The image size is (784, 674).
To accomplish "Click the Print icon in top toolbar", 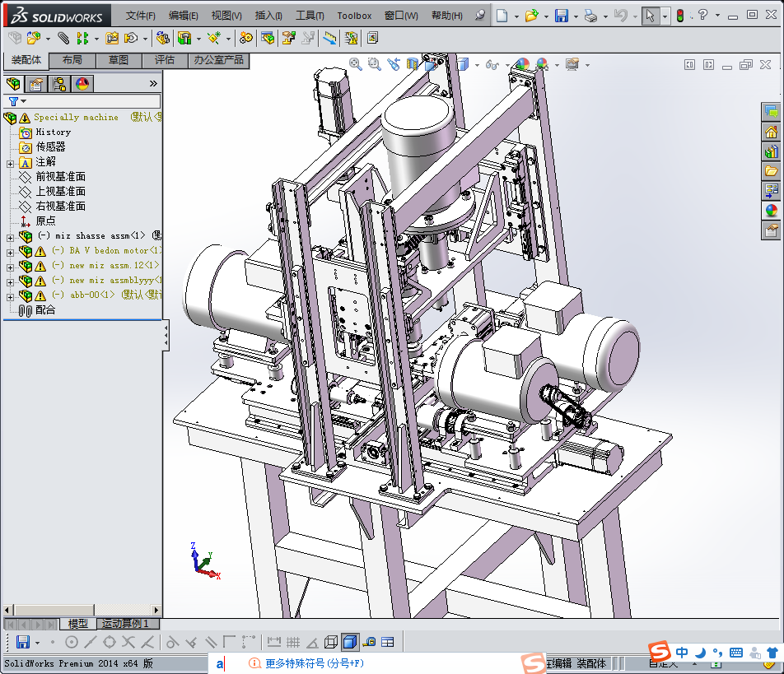I will point(590,16).
